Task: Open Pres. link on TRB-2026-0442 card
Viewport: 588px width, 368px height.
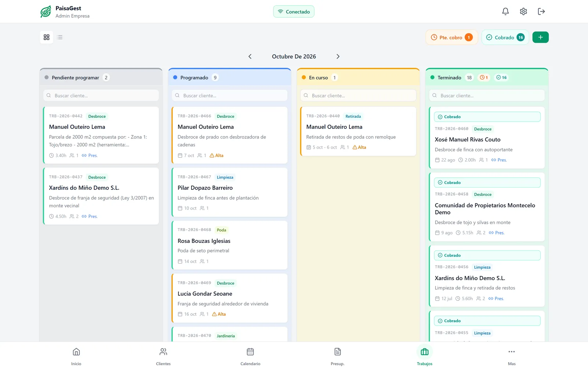Action: (90, 155)
